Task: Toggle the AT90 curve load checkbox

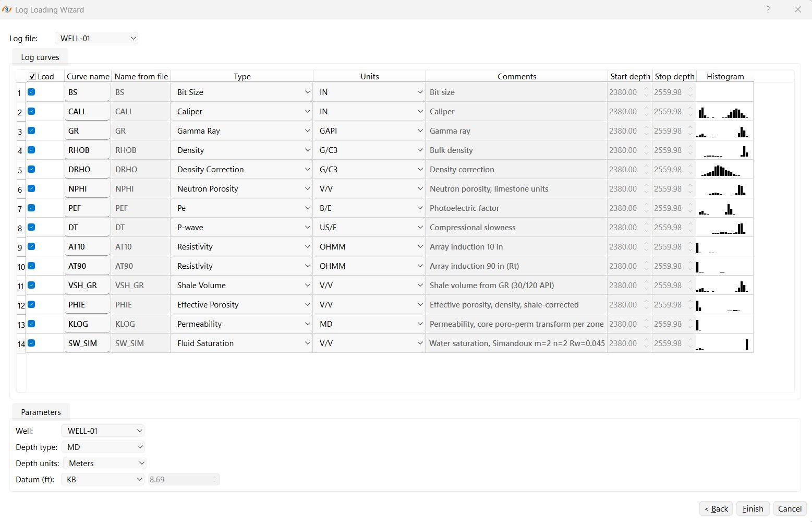Action: point(31,266)
